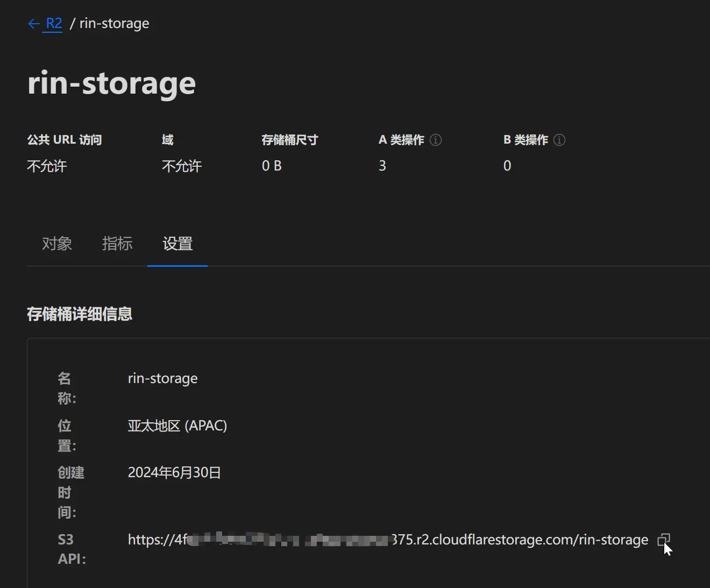Click the circled-i icon beside A 类操作
The height and width of the screenshot is (588, 710).
[x=436, y=140]
